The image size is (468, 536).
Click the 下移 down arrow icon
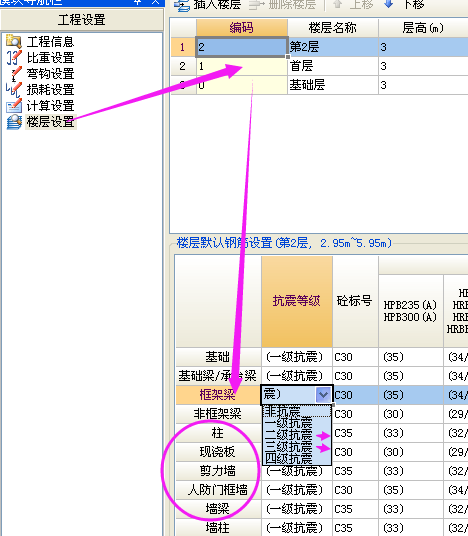[389, 4]
